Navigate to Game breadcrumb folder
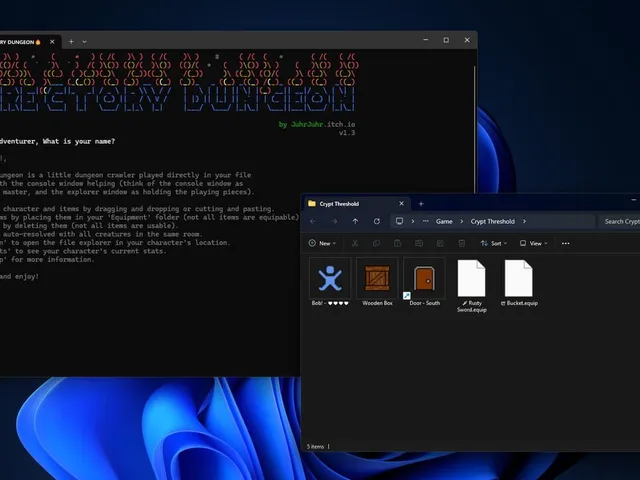Image resolution: width=640 pixels, height=480 pixels. 444,221
